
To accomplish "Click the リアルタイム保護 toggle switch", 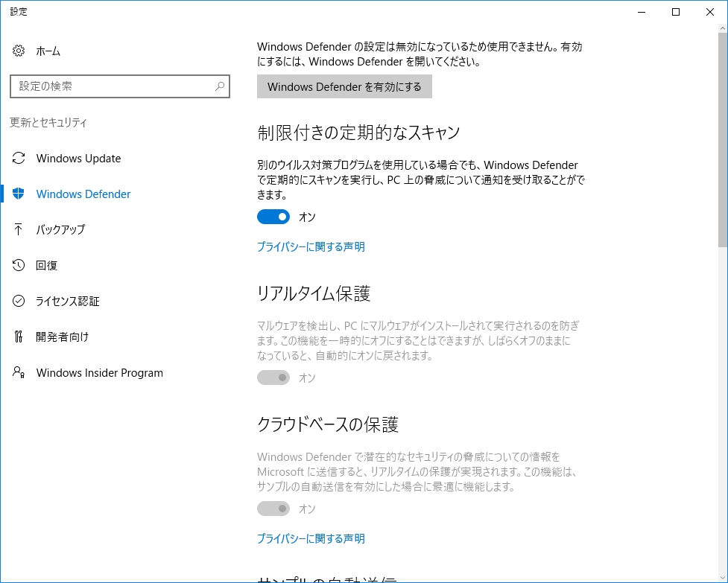I will pyautogui.click(x=273, y=377).
